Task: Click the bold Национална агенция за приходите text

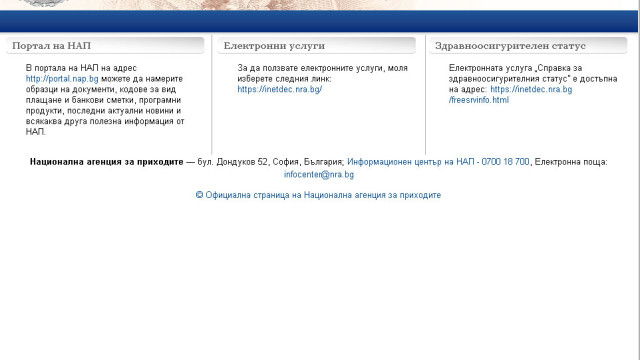Action: coord(107,162)
